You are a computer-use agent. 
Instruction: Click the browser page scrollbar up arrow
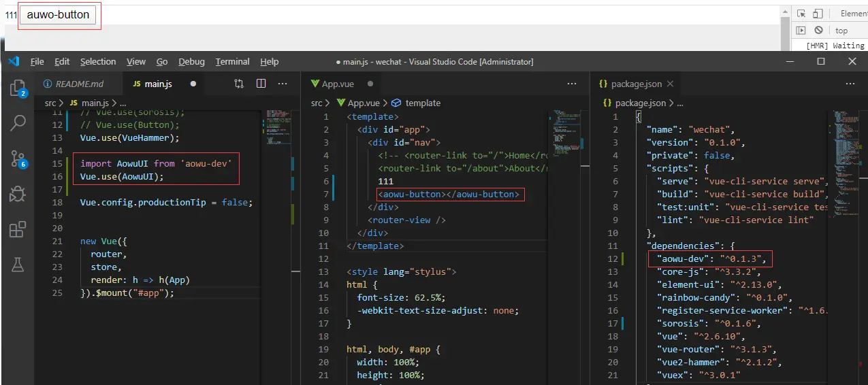[x=786, y=11]
